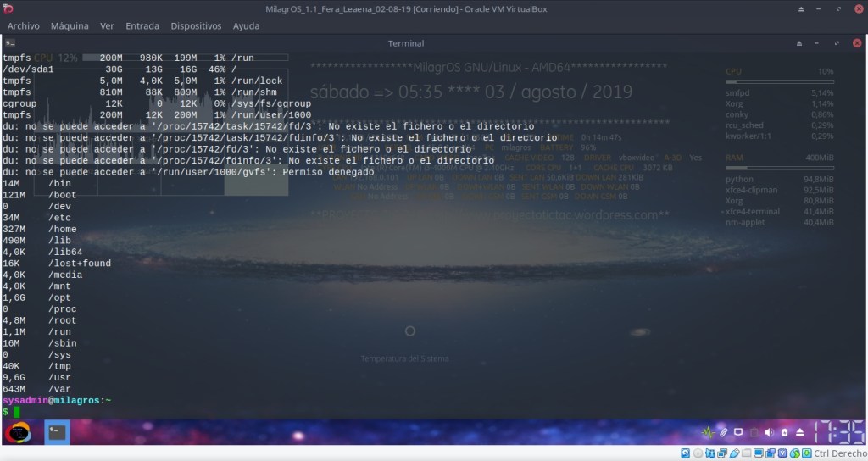
Task: Click the sysadmin@milagros prompt text
Action: (57, 400)
